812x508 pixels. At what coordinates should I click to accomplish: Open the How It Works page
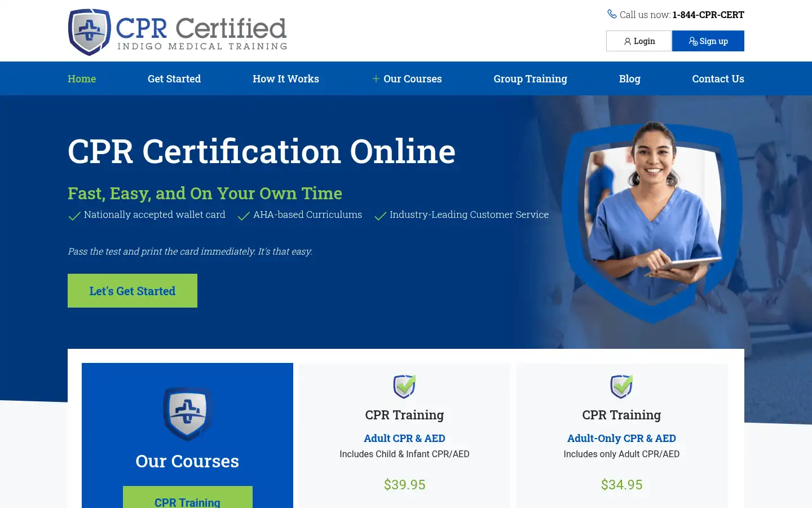(286, 79)
